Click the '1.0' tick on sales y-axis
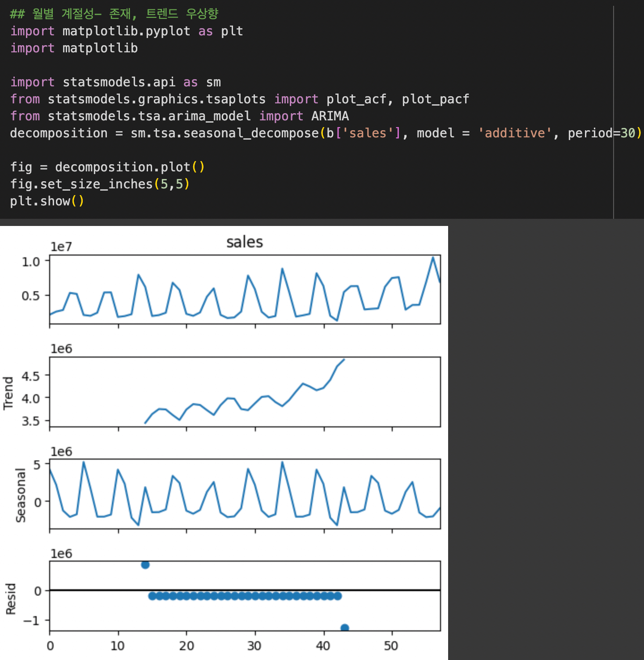644x660 pixels. pyautogui.click(x=31, y=261)
